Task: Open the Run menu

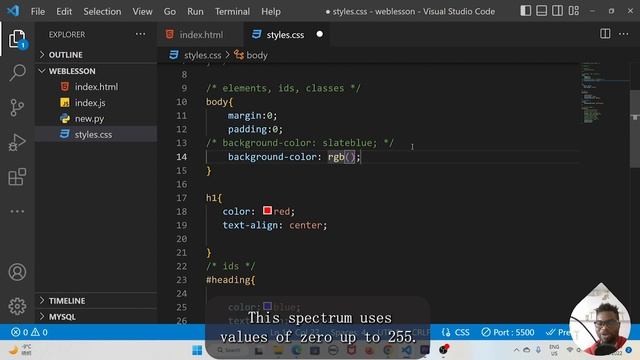Action: (195, 11)
